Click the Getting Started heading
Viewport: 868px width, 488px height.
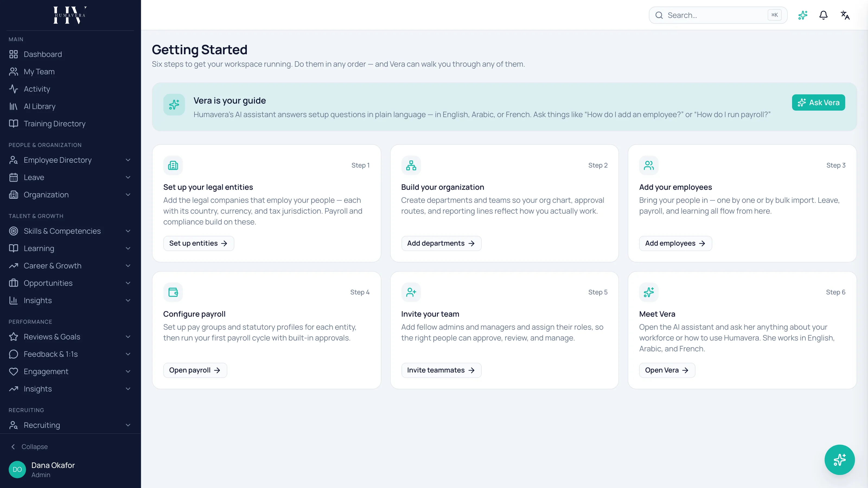[199, 50]
